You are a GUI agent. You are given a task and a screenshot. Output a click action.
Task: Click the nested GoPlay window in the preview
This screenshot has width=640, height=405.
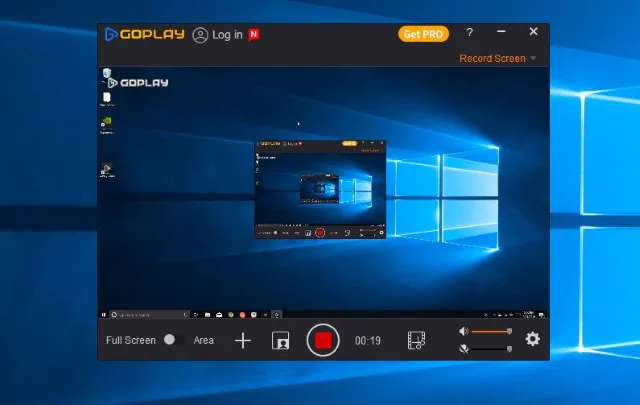click(320, 189)
